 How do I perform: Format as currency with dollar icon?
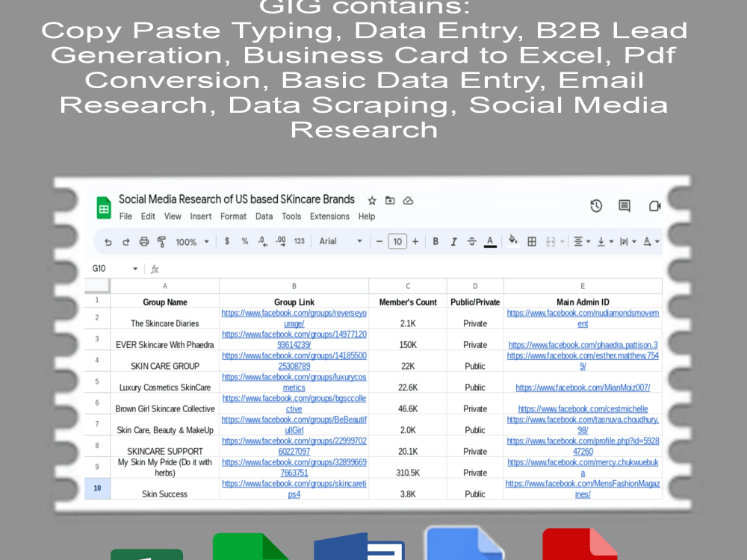tap(227, 241)
